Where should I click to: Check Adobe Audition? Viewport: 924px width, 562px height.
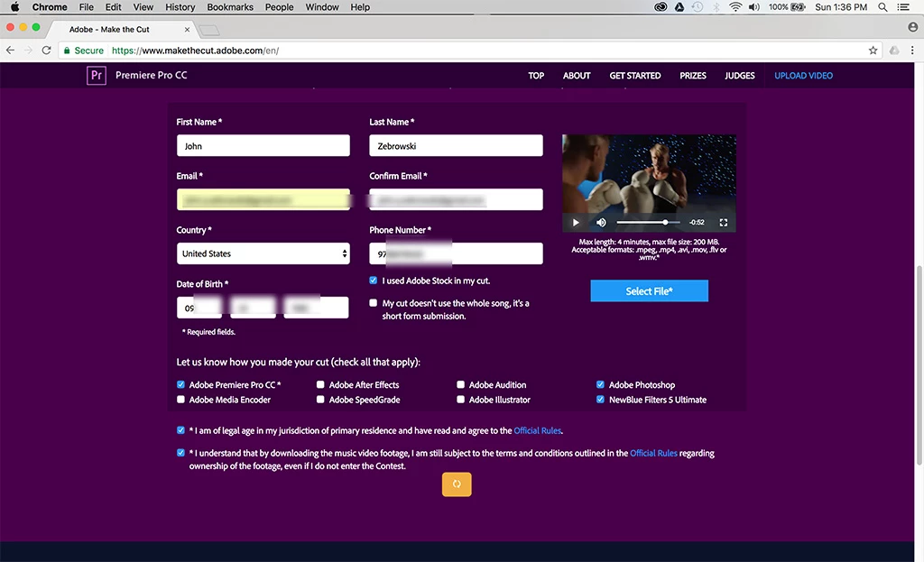coord(461,384)
